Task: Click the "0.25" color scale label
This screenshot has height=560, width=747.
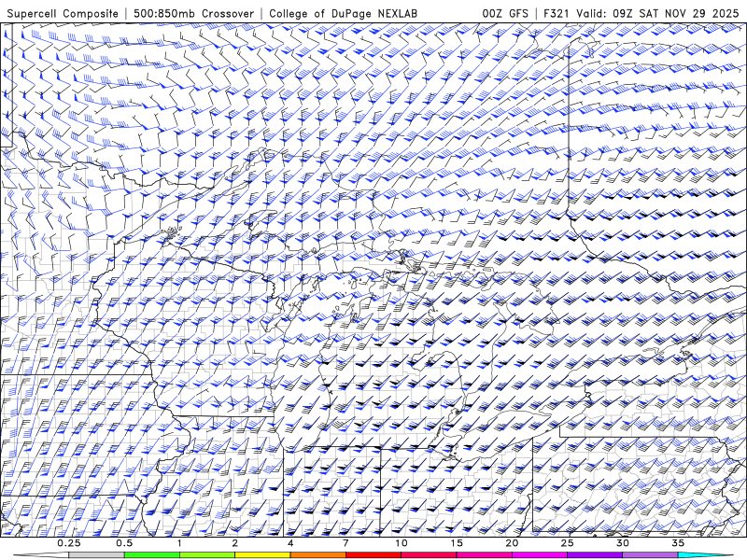Action: [x=69, y=543]
